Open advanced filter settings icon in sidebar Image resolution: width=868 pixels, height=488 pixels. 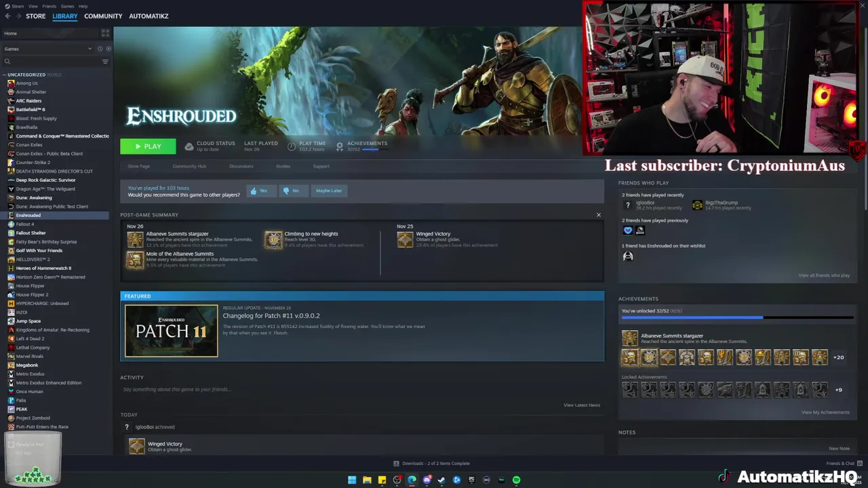point(105,62)
